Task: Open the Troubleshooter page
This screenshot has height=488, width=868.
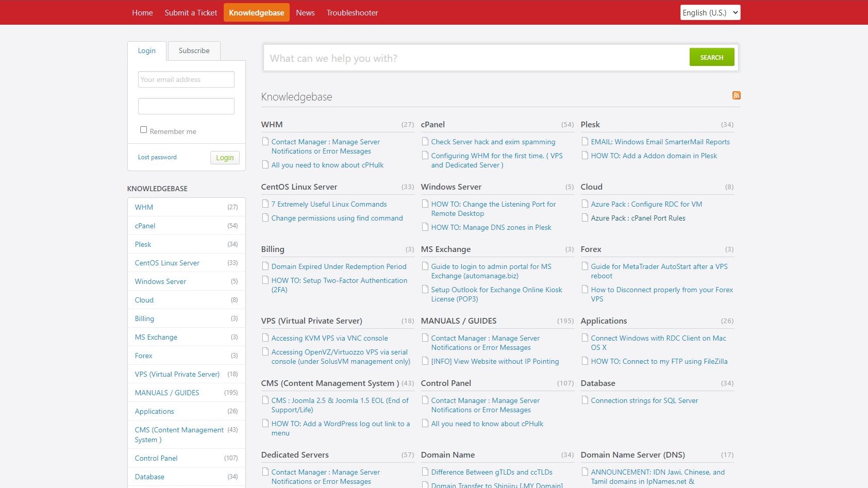Action: 352,12
